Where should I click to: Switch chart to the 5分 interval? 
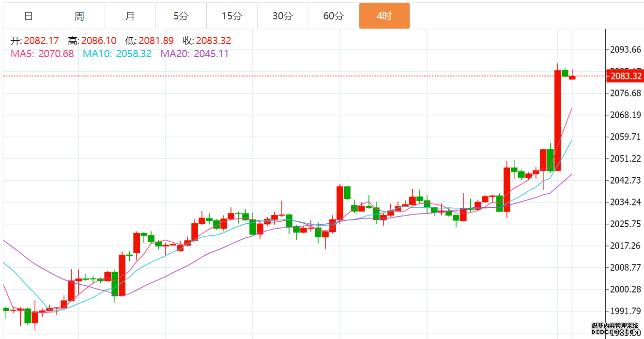tap(181, 16)
